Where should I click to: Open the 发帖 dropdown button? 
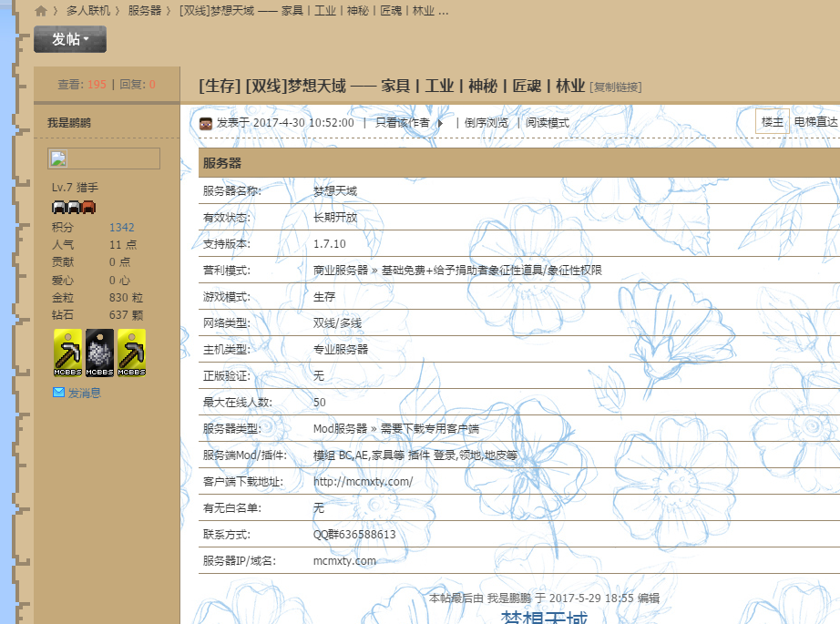pos(70,39)
